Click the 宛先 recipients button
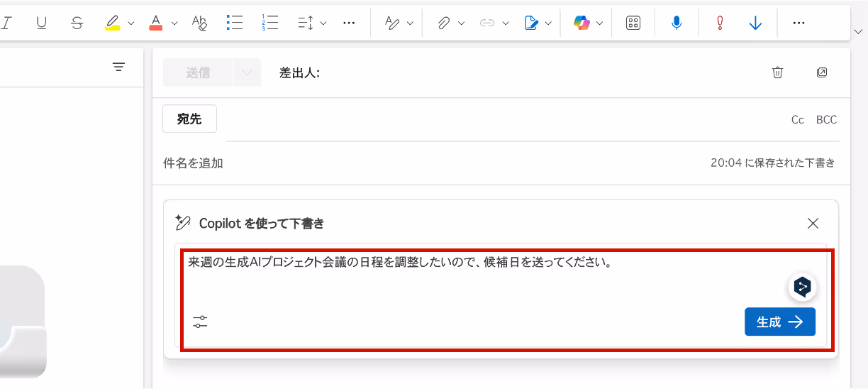Image resolution: width=868 pixels, height=389 pixels. tap(189, 119)
